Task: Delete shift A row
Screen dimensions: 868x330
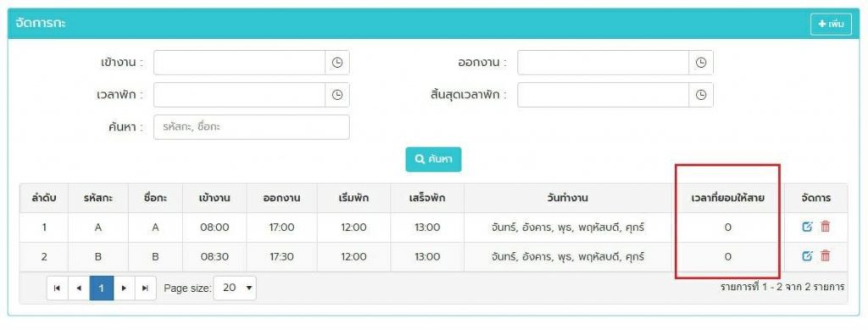Action: pyautogui.click(x=825, y=227)
